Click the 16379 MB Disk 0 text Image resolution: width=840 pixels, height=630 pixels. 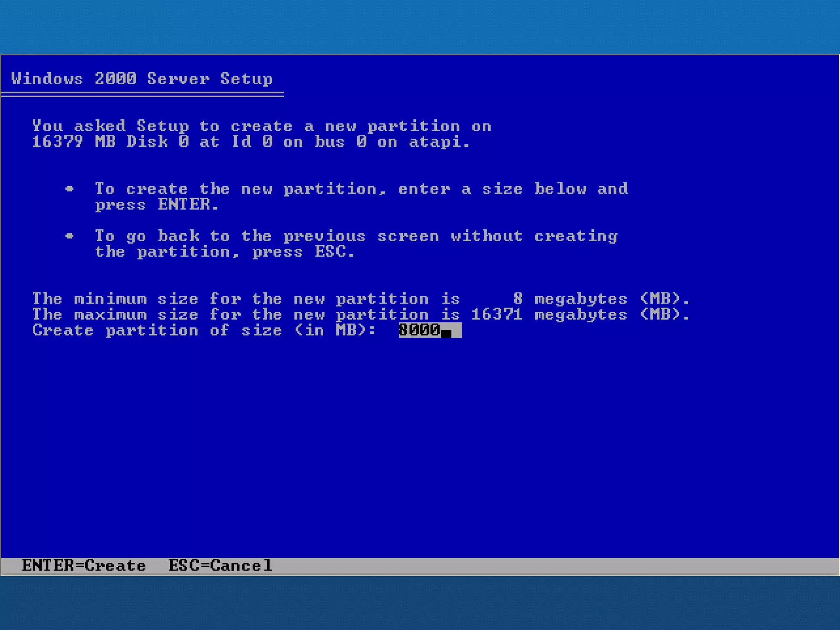pyautogui.click(x=111, y=142)
